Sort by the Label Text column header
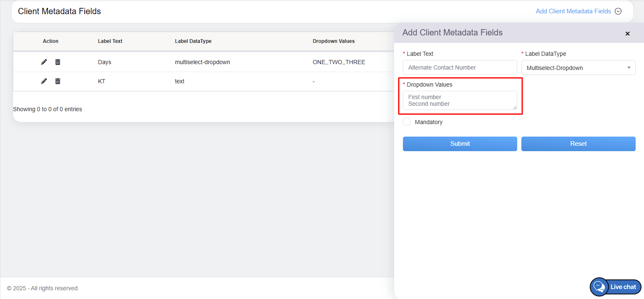This screenshot has height=299, width=644. 110,41
